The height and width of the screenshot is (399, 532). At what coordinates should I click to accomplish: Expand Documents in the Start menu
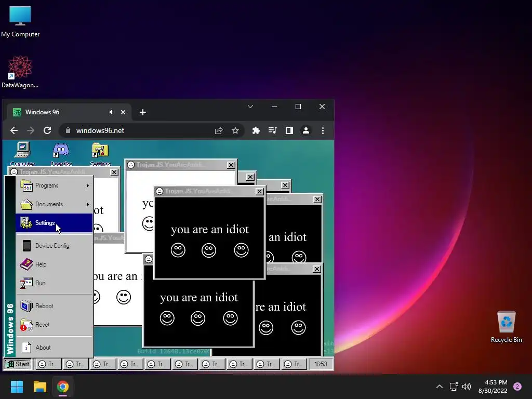[54, 204]
